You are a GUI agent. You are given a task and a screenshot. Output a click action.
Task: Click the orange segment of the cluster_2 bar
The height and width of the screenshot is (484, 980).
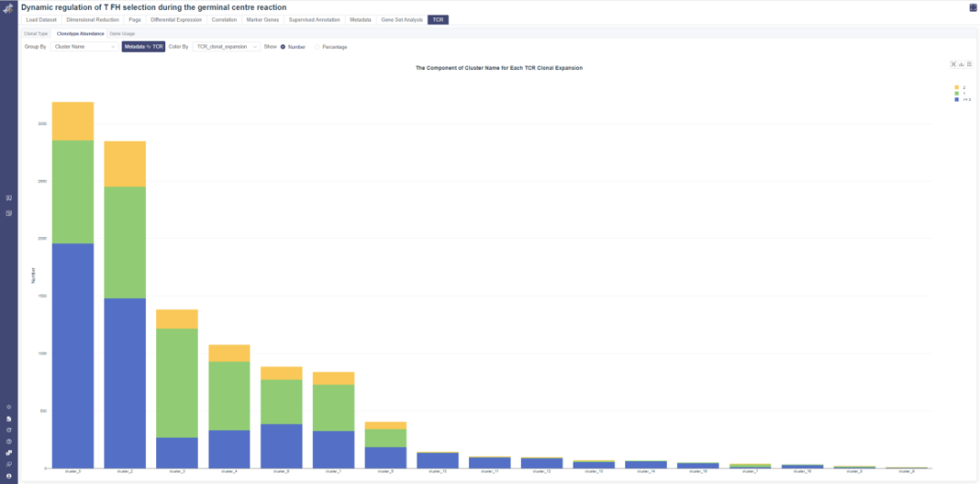(125, 163)
